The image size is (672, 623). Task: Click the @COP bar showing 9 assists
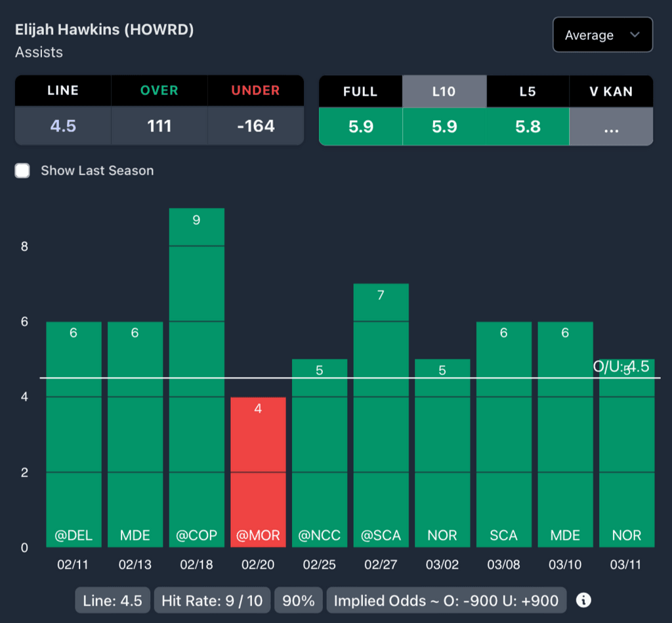pyautogui.click(x=197, y=378)
